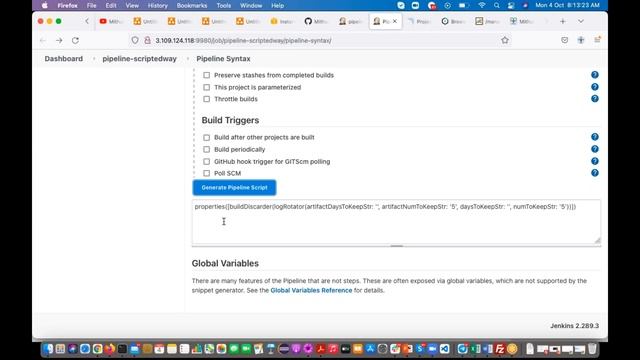640x360 pixels.
Task: Open help icon for Throttle builds
Action: pyautogui.click(x=595, y=99)
